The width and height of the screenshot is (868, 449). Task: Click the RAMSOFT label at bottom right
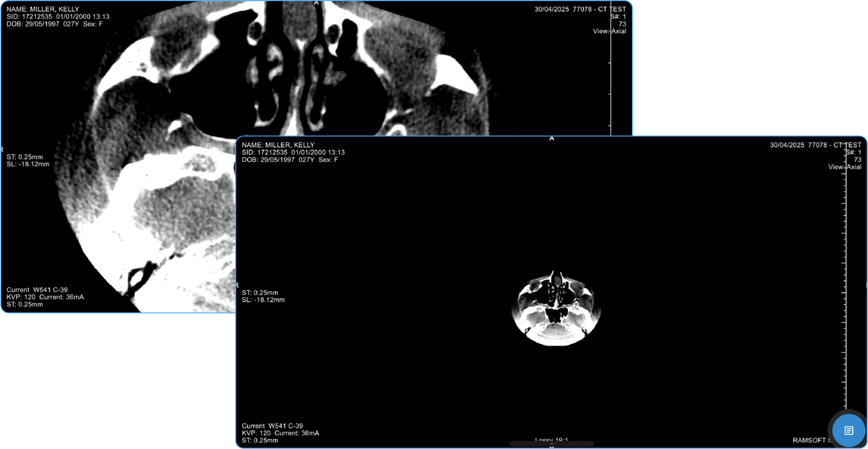[811, 440]
